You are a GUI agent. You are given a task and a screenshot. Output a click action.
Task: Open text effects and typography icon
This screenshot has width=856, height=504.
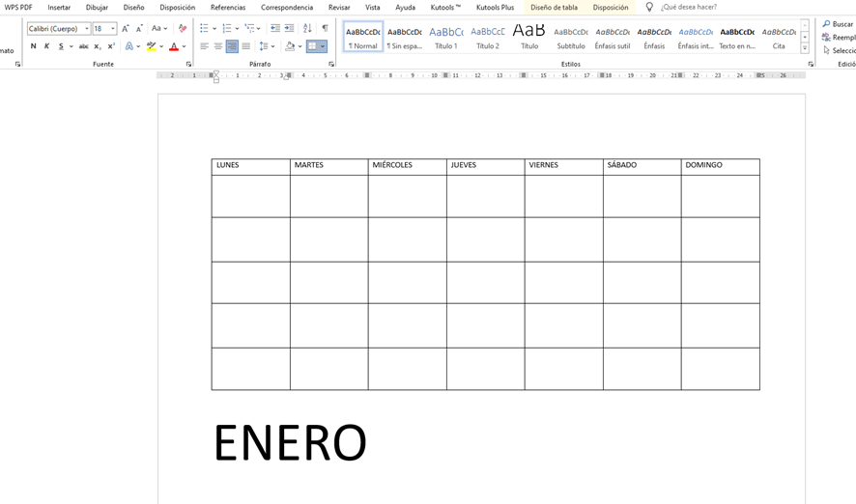pos(129,46)
